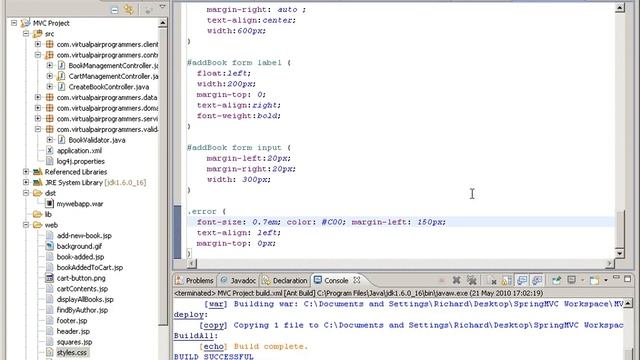Switch to the Javadoc tab
640x360 pixels.
(x=238, y=280)
